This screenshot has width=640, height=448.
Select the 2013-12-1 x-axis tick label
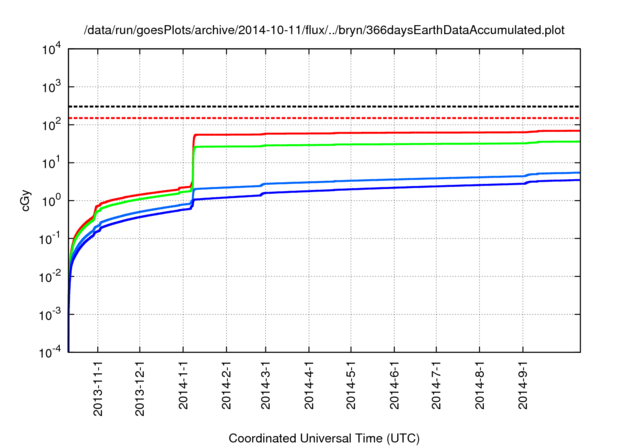pyautogui.click(x=140, y=388)
